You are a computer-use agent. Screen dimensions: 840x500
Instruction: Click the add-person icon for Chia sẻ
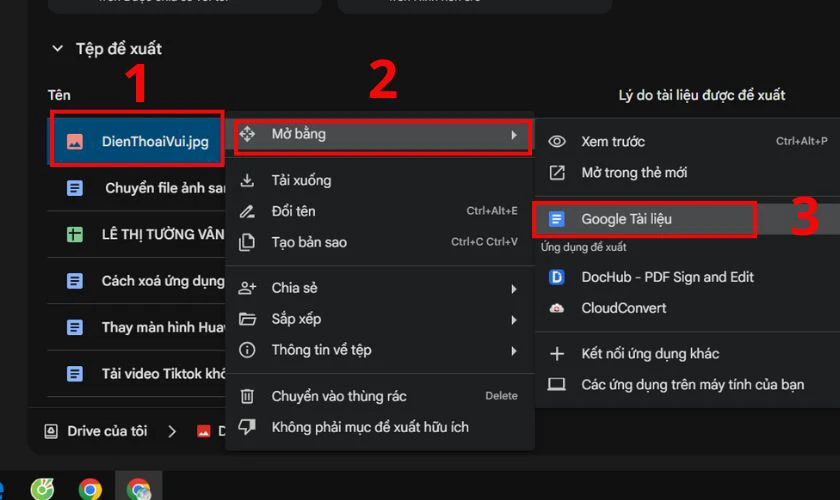[x=247, y=288]
